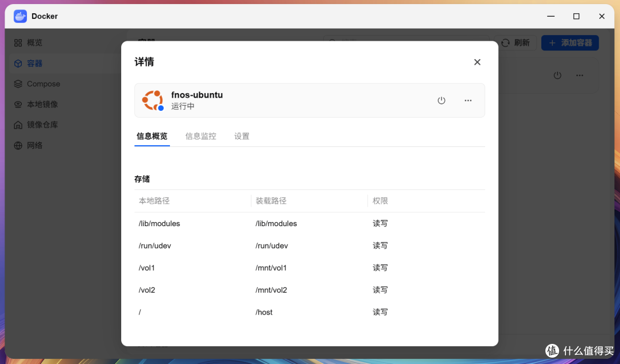The image size is (620, 364).
Task: Click the 添加容器 button
Action: coord(570,42)
